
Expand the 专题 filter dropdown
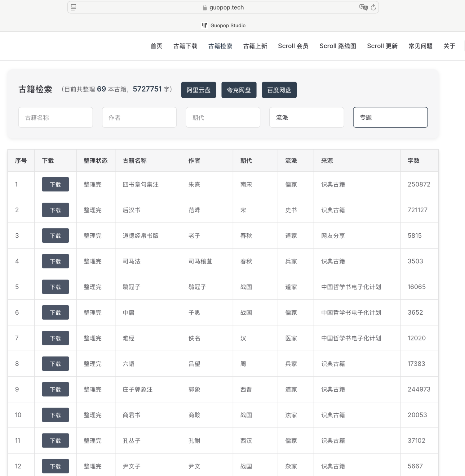coord(390,118)
